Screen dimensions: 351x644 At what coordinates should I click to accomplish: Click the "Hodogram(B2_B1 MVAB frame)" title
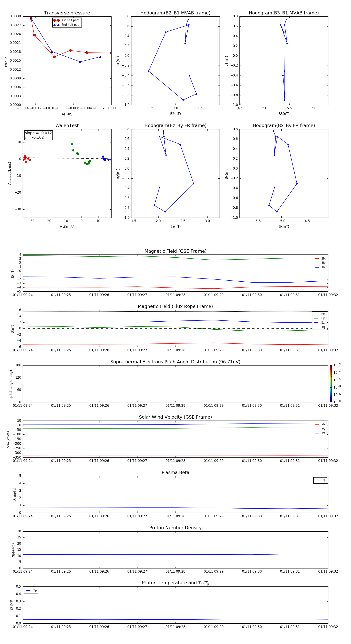[x=175, y=13]
